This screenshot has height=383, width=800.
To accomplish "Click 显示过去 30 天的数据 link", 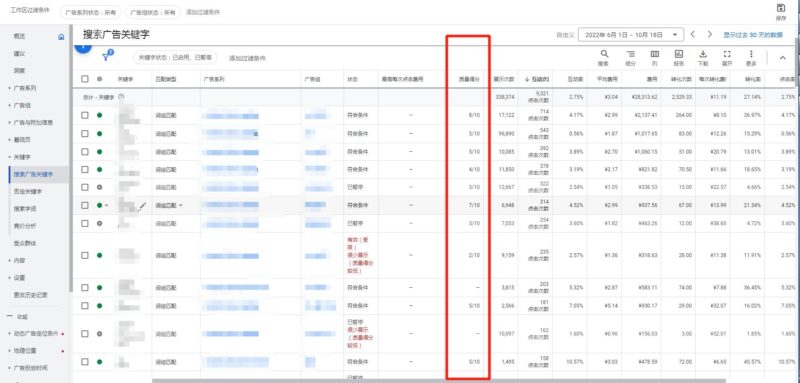I will point(753,35).
